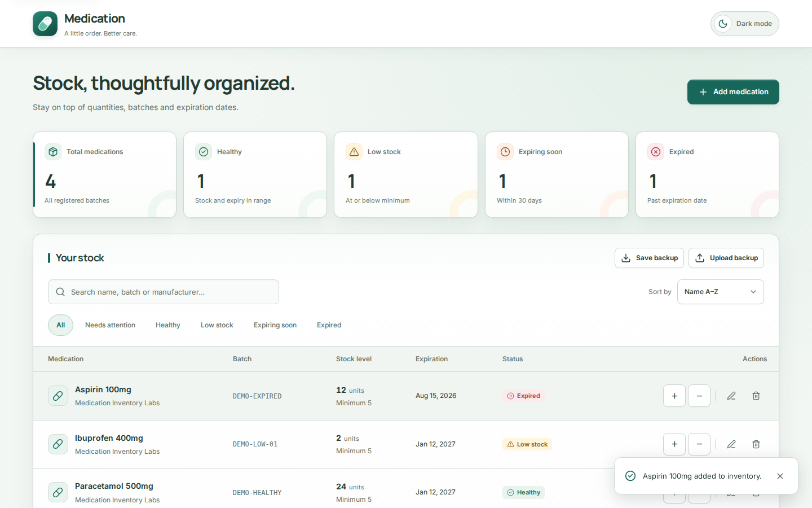Click the Paracetamol Healthy status badge
Viewport: 812px width, 508px height.
[x=523, y=492]
